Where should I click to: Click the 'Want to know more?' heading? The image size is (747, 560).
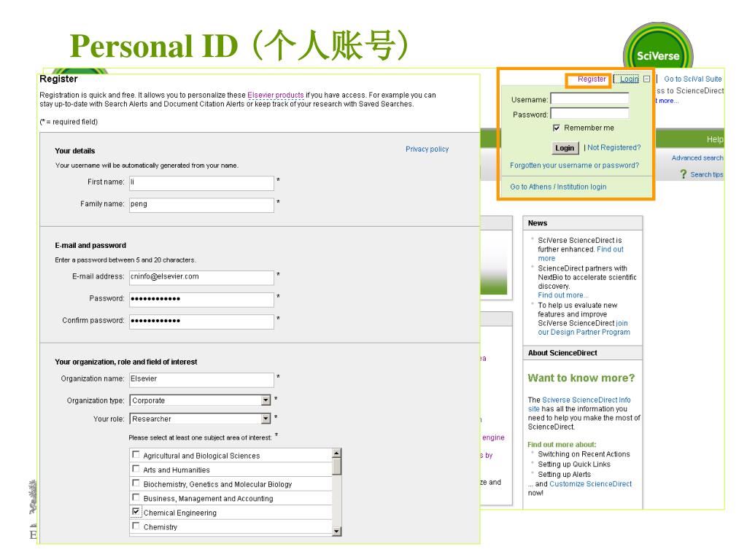point(581,378)
